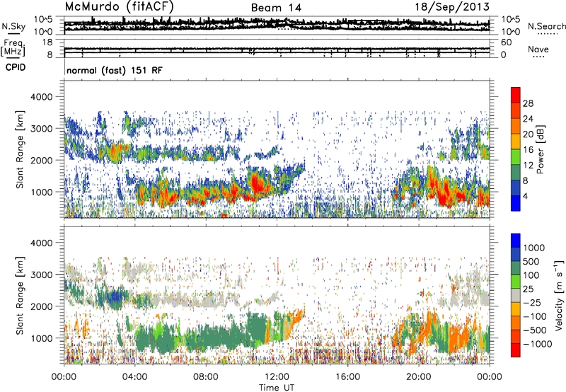Click the N.Search legend label
The height and width of the screenshot is (392, 566).
point(546,26)
